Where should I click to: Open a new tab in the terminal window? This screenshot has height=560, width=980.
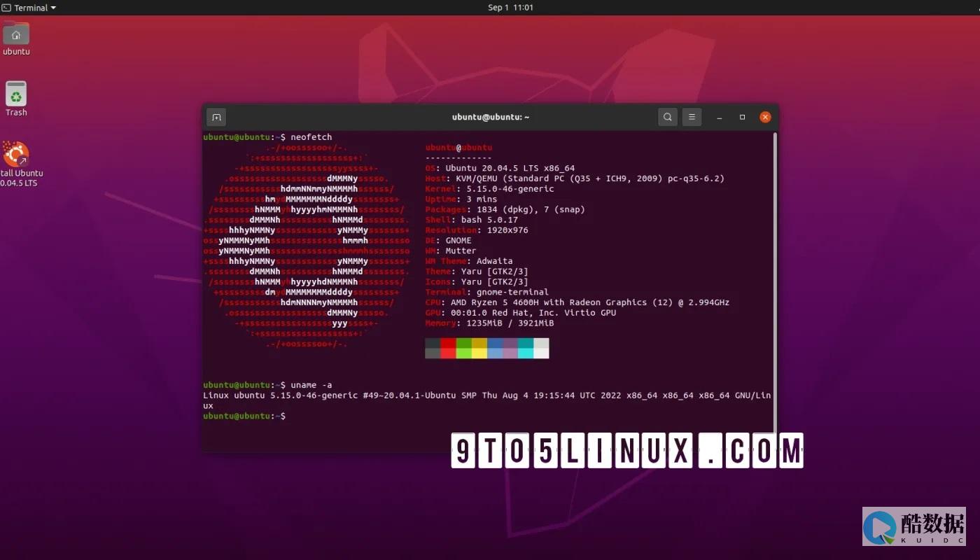click(216, 117)
